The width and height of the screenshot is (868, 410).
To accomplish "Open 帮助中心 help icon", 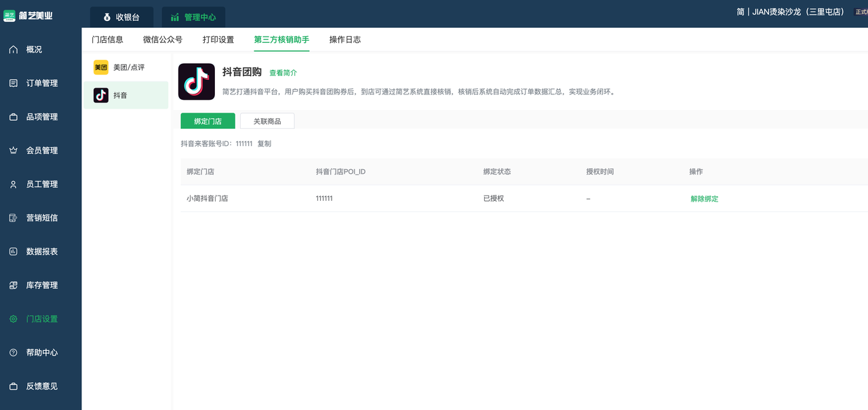I will click(x=14, y=352).
